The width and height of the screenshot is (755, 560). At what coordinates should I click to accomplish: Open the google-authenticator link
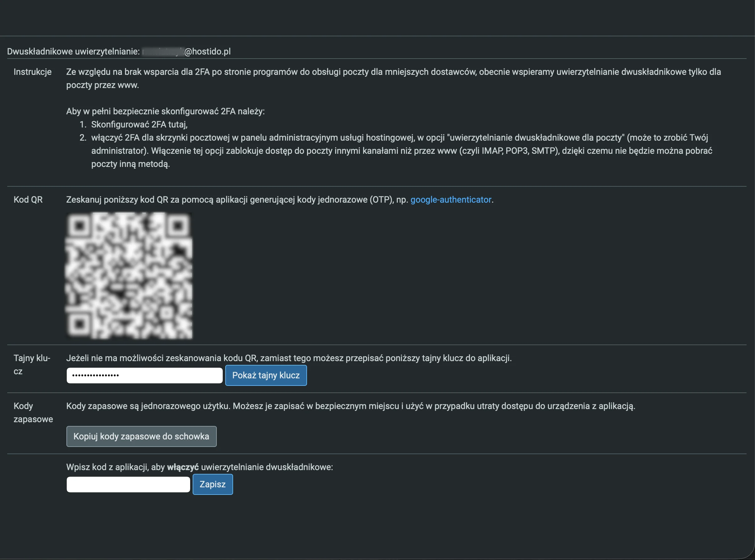coord(450,200)
